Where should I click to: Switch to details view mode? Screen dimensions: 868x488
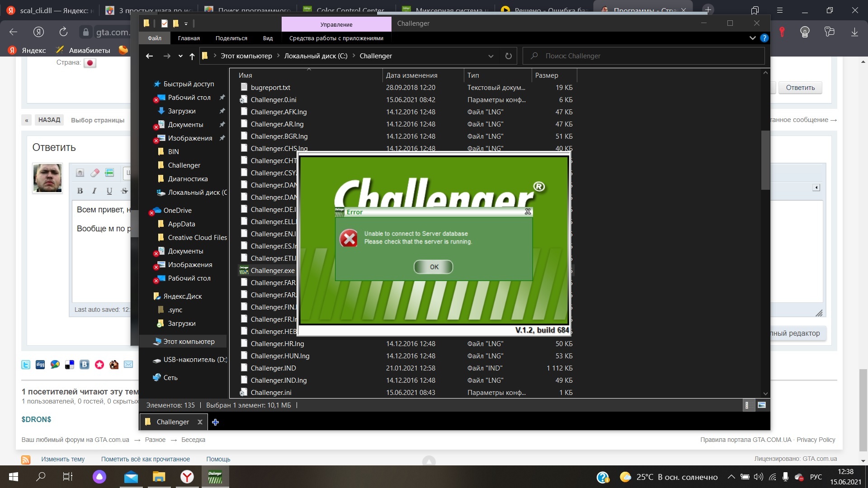[747, 405]
